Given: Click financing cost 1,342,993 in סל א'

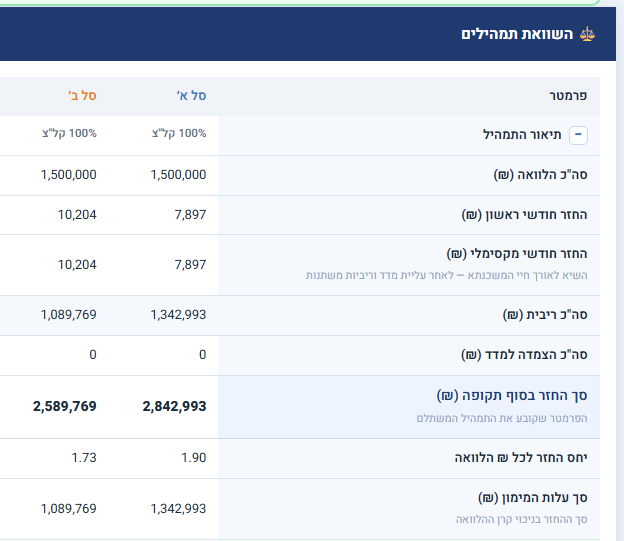Looking at the screenshot, I should pyautogui.click(x=178, y=509).
